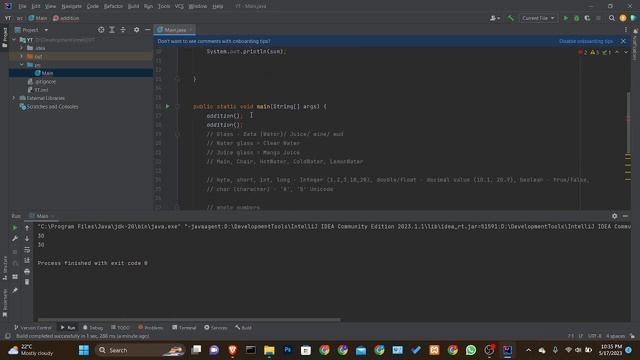Expand all nodes in Project panel
Screen dimensions: 640x360
point(112,30)
